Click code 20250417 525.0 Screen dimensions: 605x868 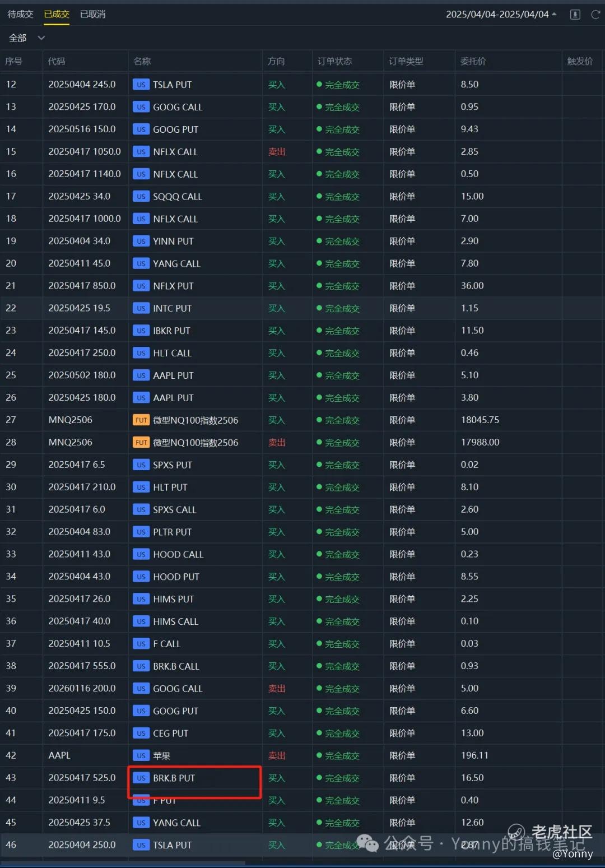point(82,778)
